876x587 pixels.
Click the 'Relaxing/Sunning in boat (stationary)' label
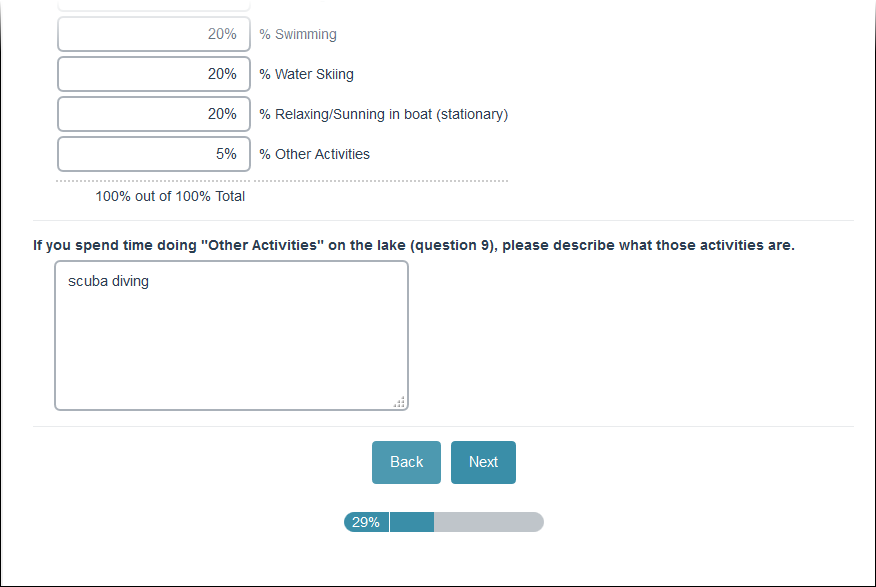tap(384, 114)
